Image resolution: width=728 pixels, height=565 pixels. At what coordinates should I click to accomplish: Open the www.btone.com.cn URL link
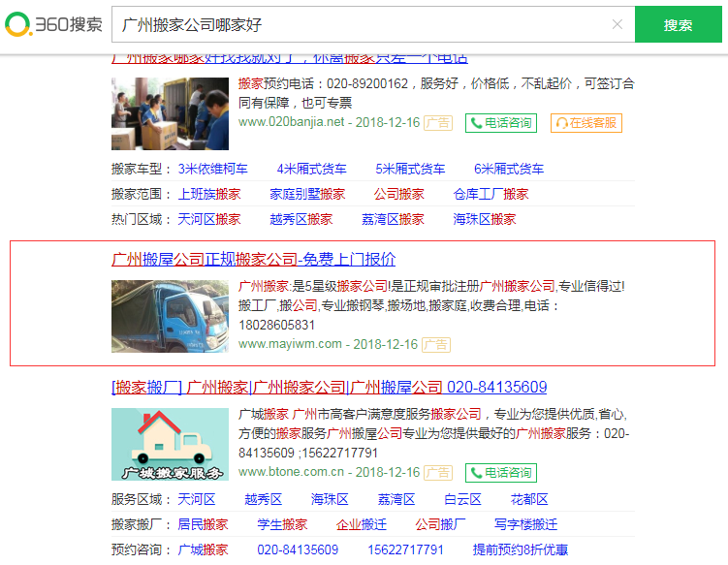[291, 472]
